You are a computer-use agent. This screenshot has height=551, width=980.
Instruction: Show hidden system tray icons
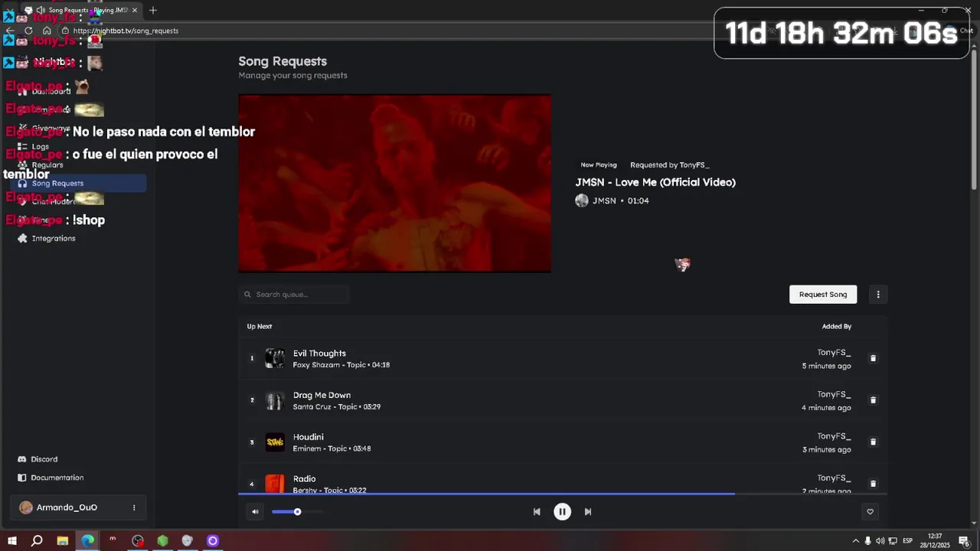click(855, 541)
